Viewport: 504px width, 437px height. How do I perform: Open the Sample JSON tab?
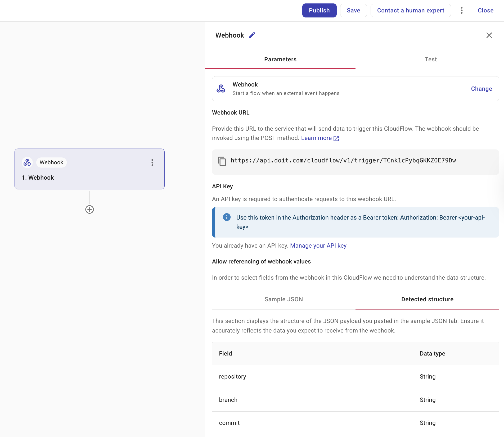tap(283, 299)
